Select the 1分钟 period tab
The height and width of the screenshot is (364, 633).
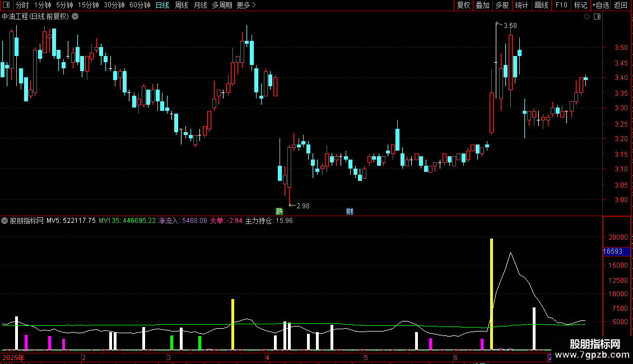point(43,5)
